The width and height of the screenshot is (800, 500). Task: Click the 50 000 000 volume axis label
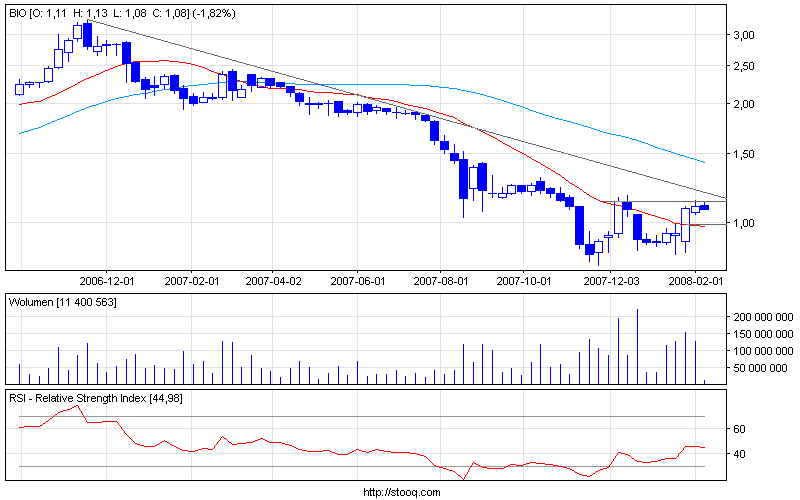(x=761, y=368)
